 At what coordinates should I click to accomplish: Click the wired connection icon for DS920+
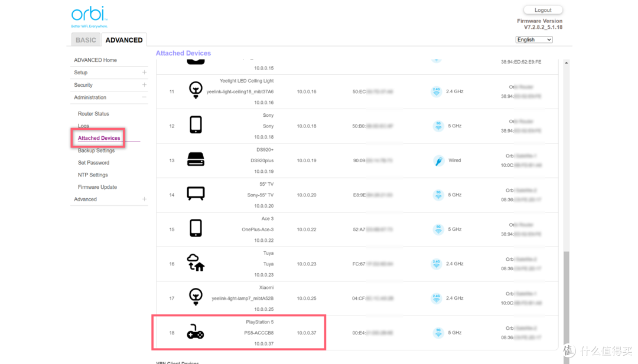pos(438,160)
